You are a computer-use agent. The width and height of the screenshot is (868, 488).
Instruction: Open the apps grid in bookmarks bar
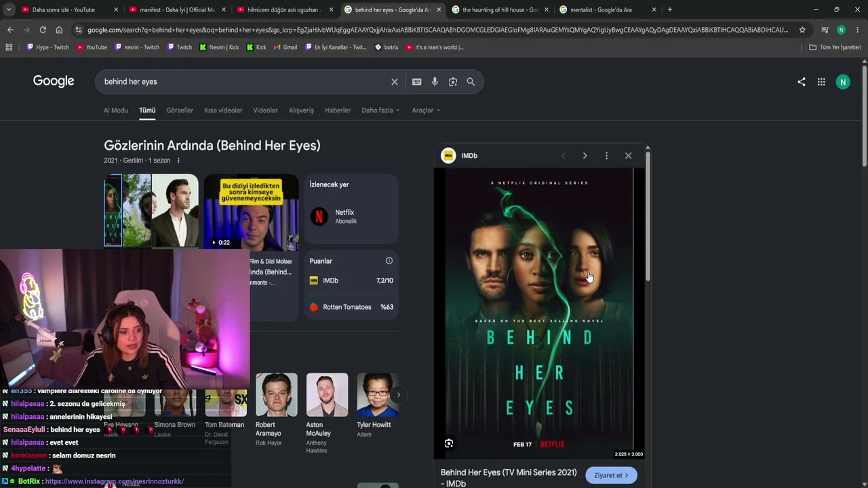[x=9, y=47]
